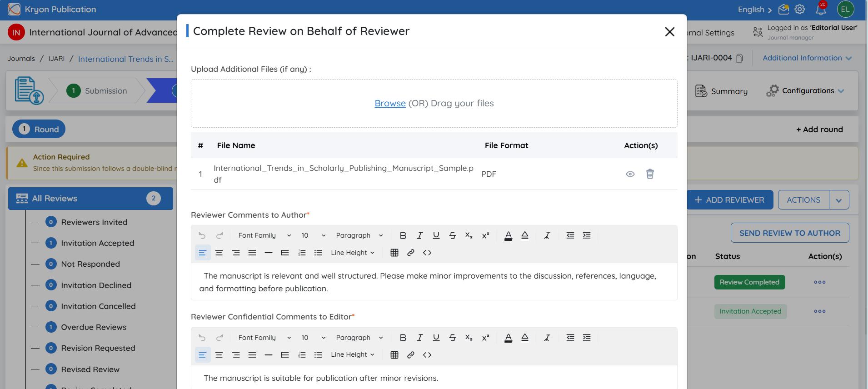This screenshot has height=389, width=868.
Task: Delete the uploaded manuscript PDF file
Action: [650, 174]
